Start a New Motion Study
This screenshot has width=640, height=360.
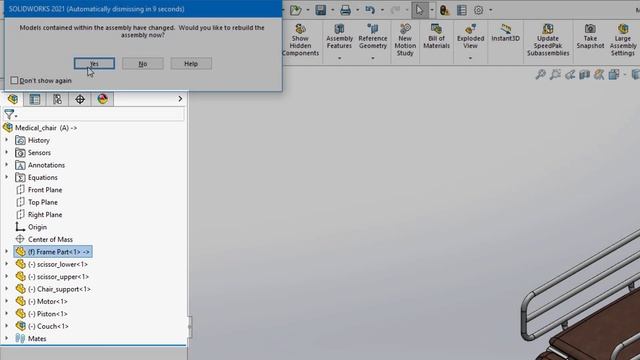[x=405, y=40]
